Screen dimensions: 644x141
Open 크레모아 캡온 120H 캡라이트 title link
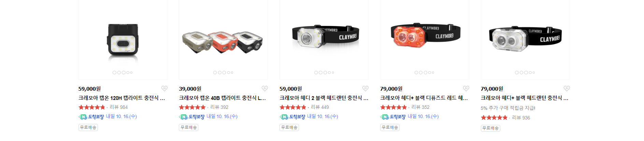tap(122, 98)
